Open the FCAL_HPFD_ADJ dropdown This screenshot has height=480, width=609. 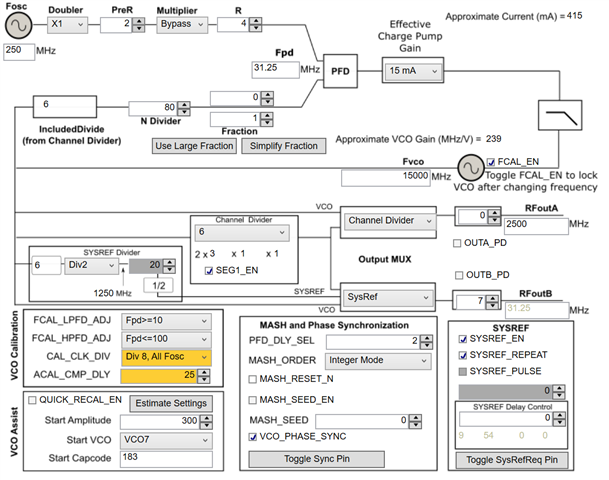pos(166,339)
